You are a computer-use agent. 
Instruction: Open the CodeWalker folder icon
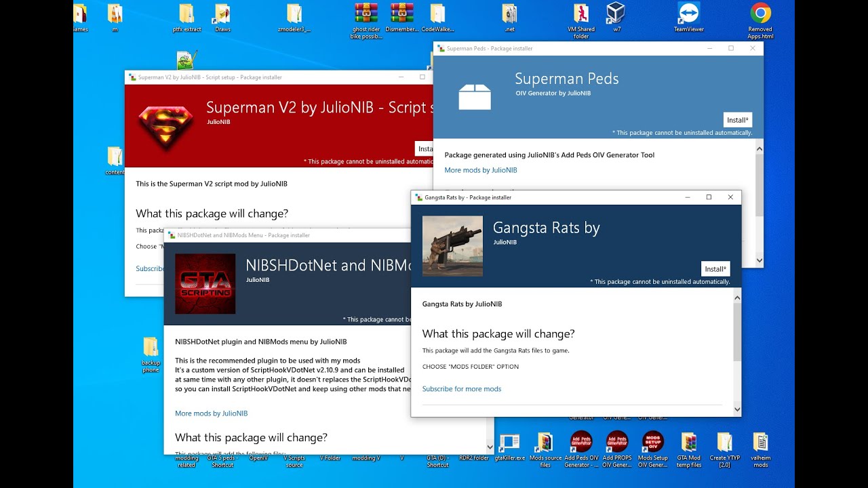pos(437,18)
